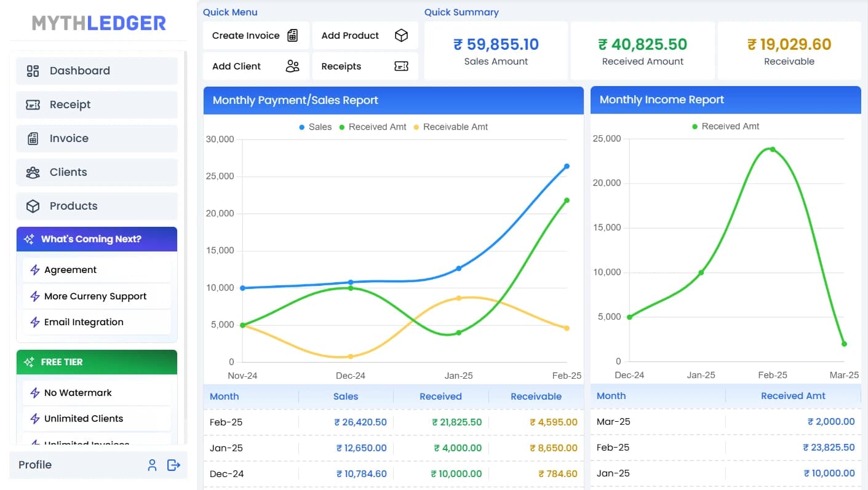Click the invoice icon on Create Invoice
868x490 pixels.
tap(293, 36)
